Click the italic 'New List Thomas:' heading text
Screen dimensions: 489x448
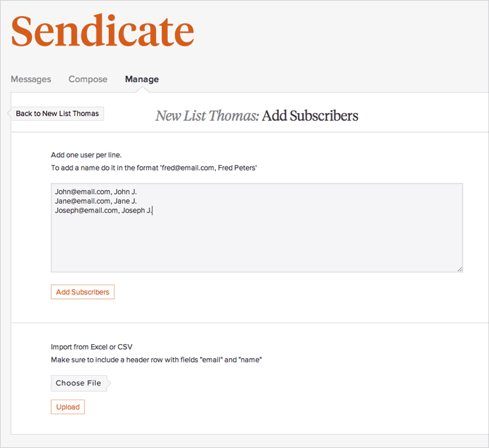click(207, 116)
